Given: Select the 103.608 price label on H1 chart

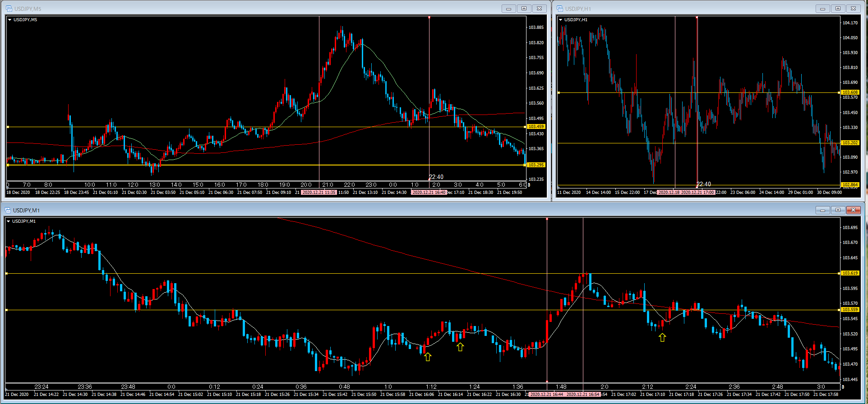Looking at the screenshot, I should 850,92.
